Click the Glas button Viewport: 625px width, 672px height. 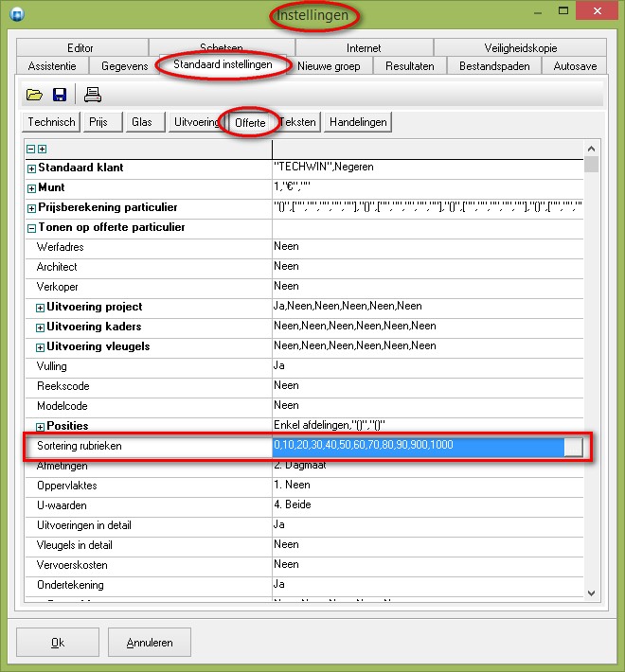[145, 122]
